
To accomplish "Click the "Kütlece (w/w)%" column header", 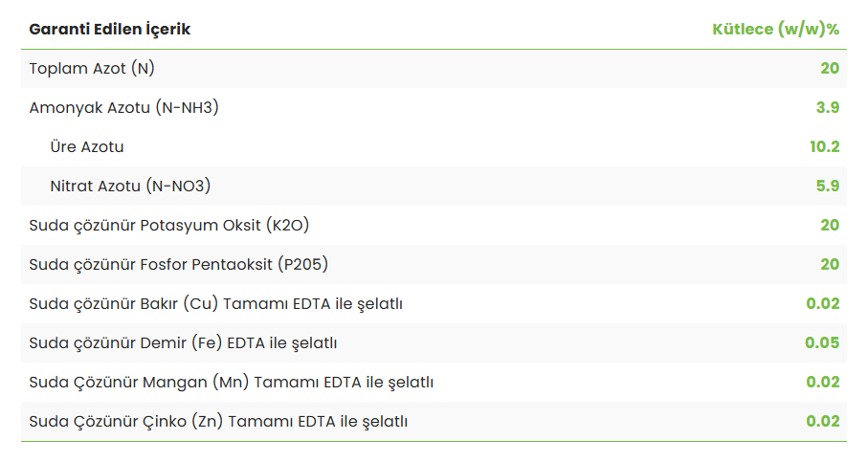I will pyautogui.click(x=775, y=29).
